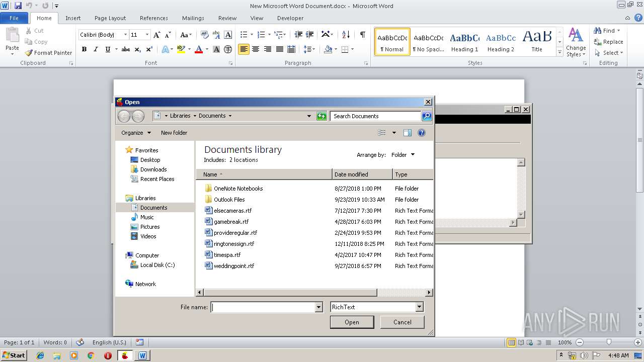The height and width of the screenshot is (362, 644).
Task: Click Justify alignment icon
Action: pos(279,49)
